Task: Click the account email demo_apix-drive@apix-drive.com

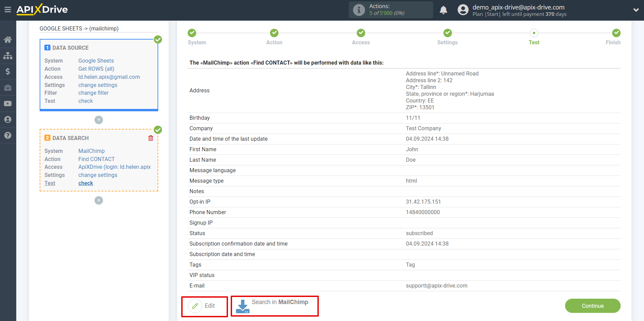Action: pos(518,7)
